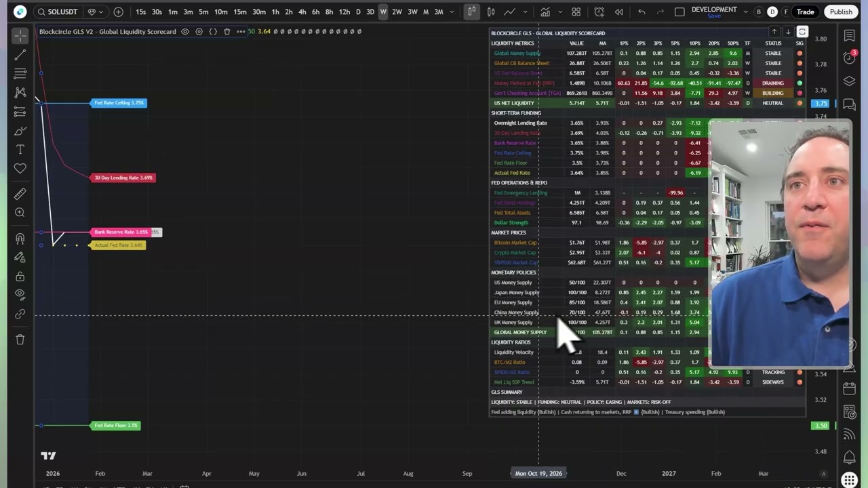Viewport: 868px width, 488px height.
Task: Select the brush drawing tool
Action: click(20, 130)
